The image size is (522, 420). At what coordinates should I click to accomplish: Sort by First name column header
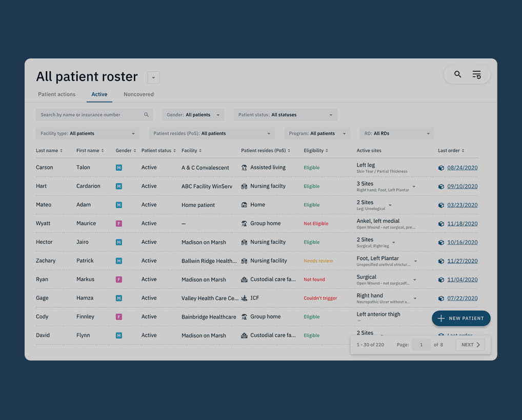pyautogui.click(x=90, y=151)
